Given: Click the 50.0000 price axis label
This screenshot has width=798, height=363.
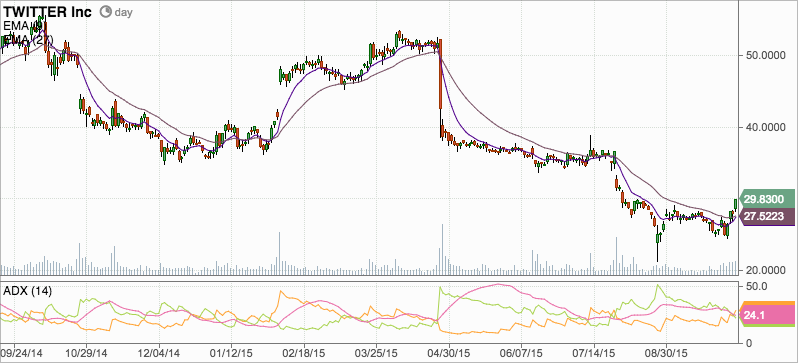Looking at the screenshot, I should click(x=764, y=56).
